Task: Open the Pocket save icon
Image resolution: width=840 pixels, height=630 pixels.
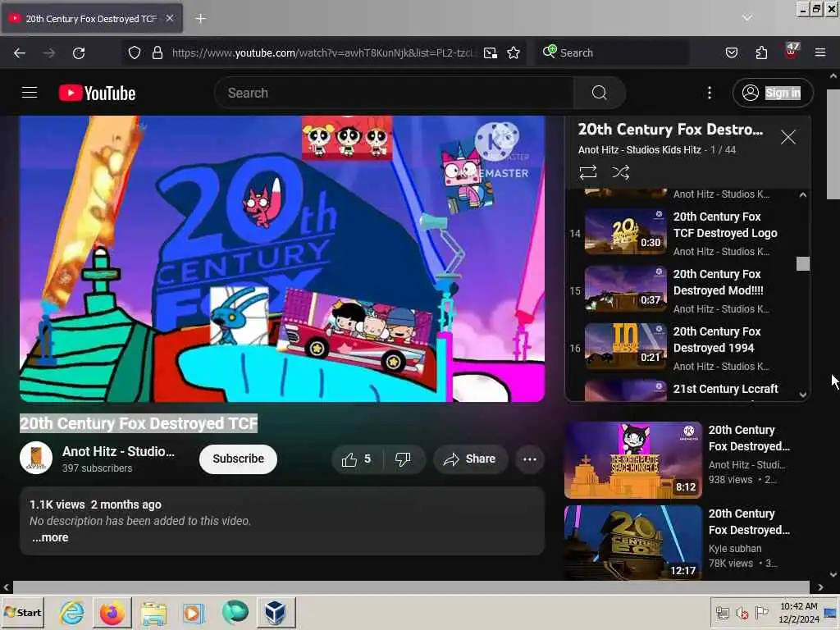Action: pos(732,52)
